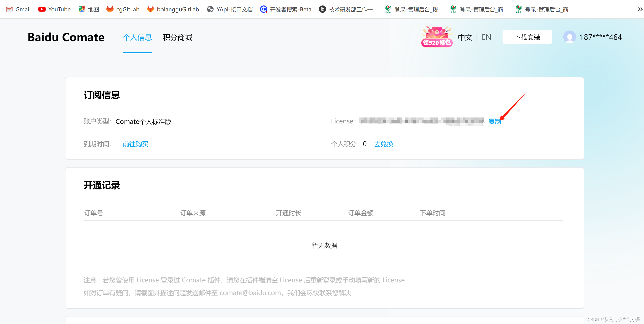This screenshot has width=644, height=324.
Task: Open the YApi-接口文档 bookmark
Action: pyautogui.click(x=230, y=10)
